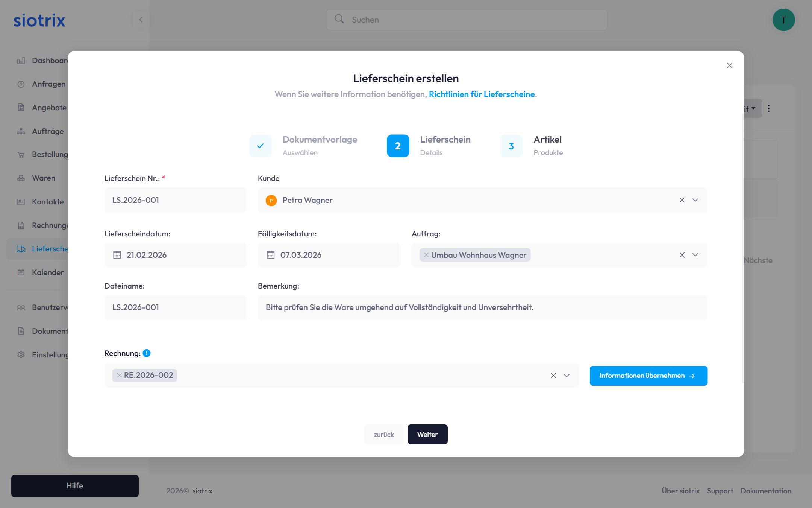The height and width of the screenshot is (508, 812).
Task: Open Richtlinien für Lieferscheine link
Action: [x=482, y=94]
